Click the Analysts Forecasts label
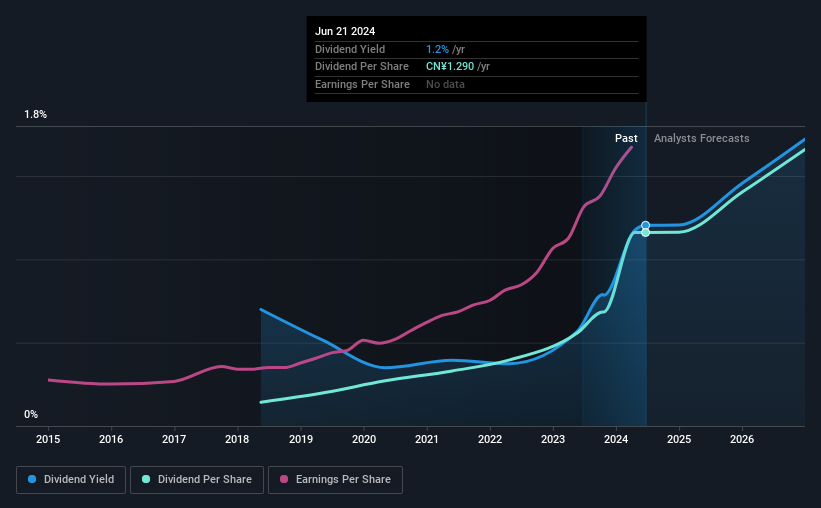Image resolution: width=821 pixels, height=508 pixels. (x=702, y=138)
